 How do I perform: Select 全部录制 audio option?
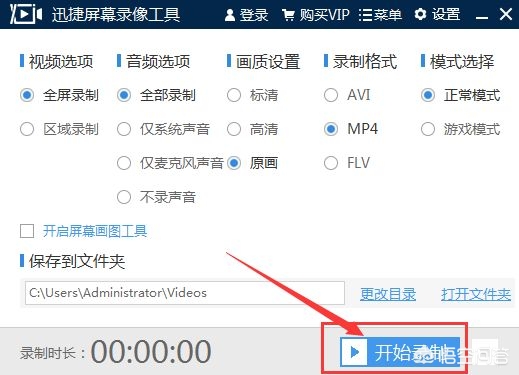pos(156,95)
